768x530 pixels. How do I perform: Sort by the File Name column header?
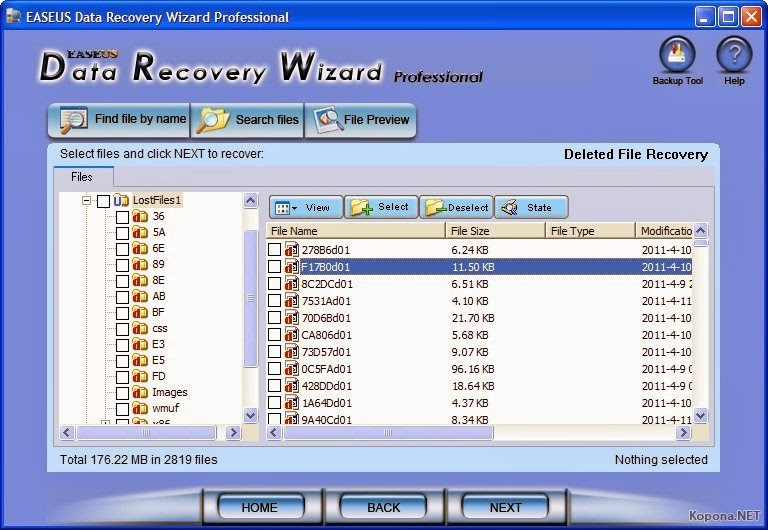[356, 231]
